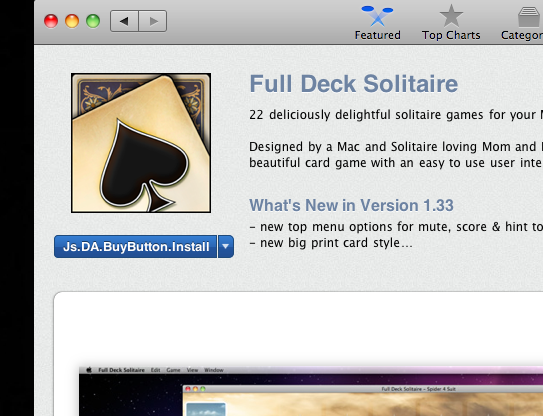543x416 pixels.
Task: Click the What's New in Version 1.33 heading
Action: [351, 205]
